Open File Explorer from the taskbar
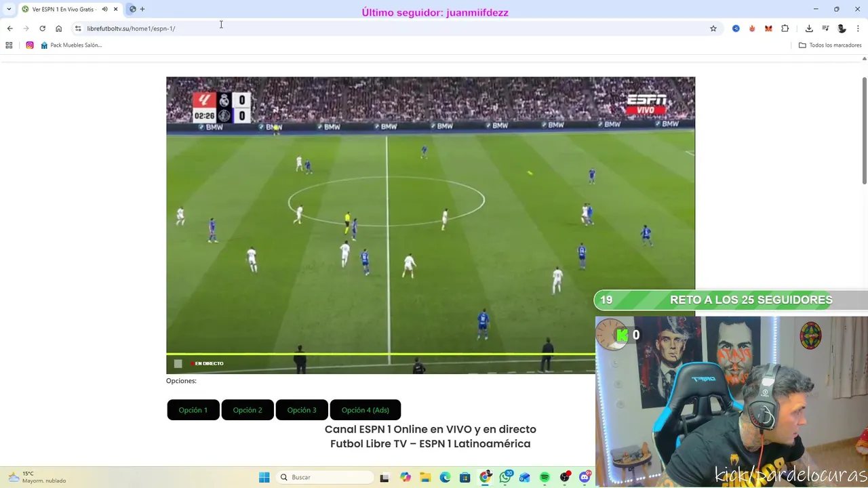Image resolution: width=868 pixels, height=488 pixels. [x=425, y=477]
